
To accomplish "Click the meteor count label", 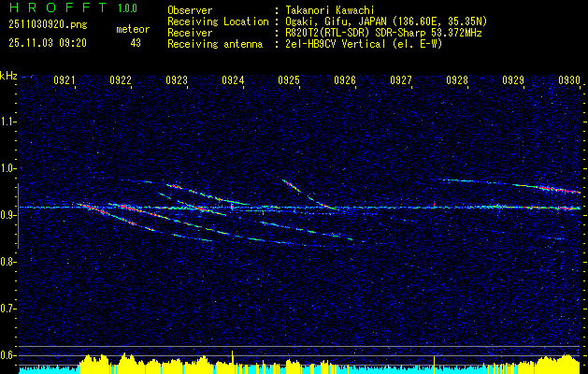I will click(x=133, y=29).
